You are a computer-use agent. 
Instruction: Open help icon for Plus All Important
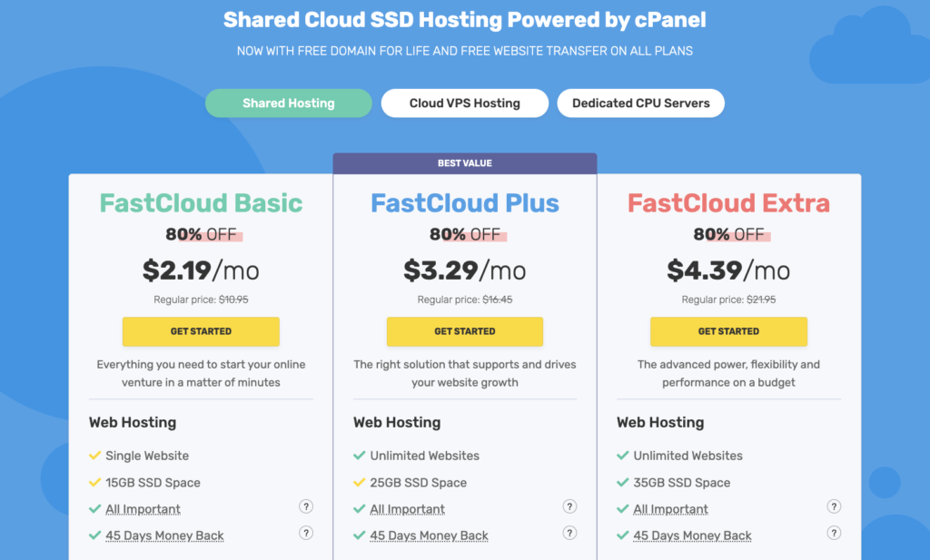(569, 506)
